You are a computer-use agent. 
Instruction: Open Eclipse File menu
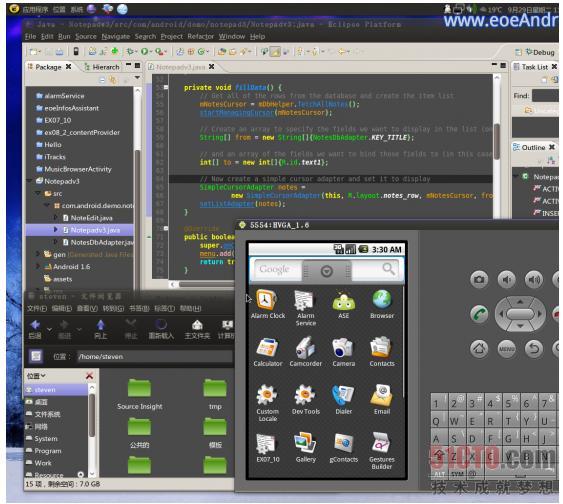coord(31,37)
